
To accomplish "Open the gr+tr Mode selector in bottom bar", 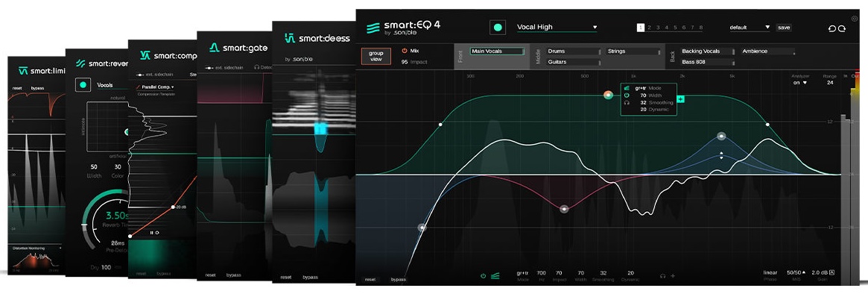I will [x=522, y=272].
